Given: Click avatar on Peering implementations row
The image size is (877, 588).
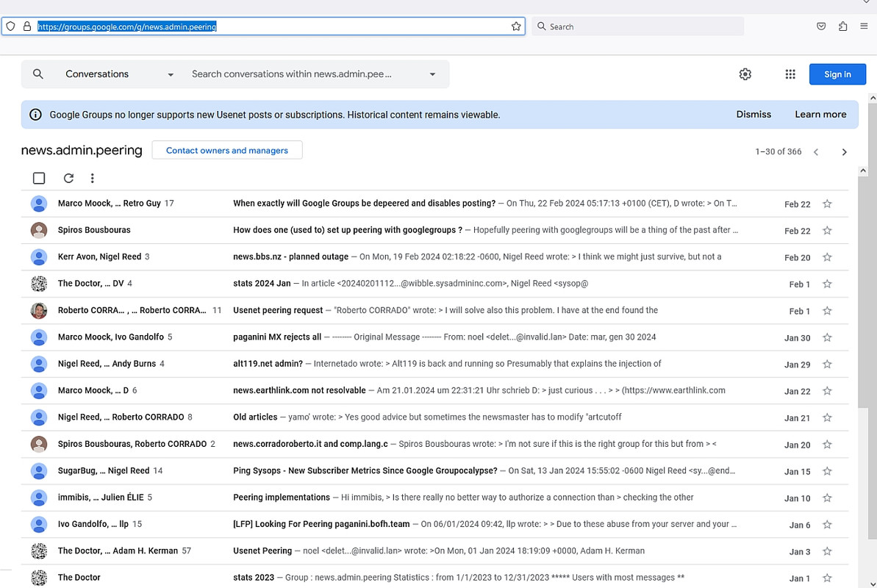Looking at the screenshot, I should 38,498.
